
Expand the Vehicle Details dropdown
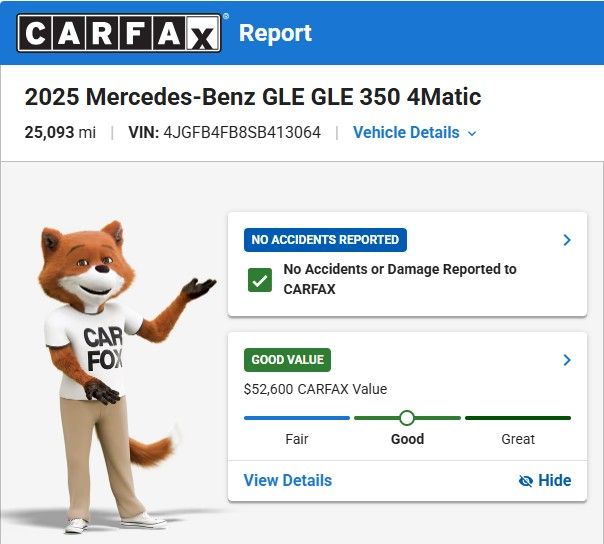[x=415, y=133]
